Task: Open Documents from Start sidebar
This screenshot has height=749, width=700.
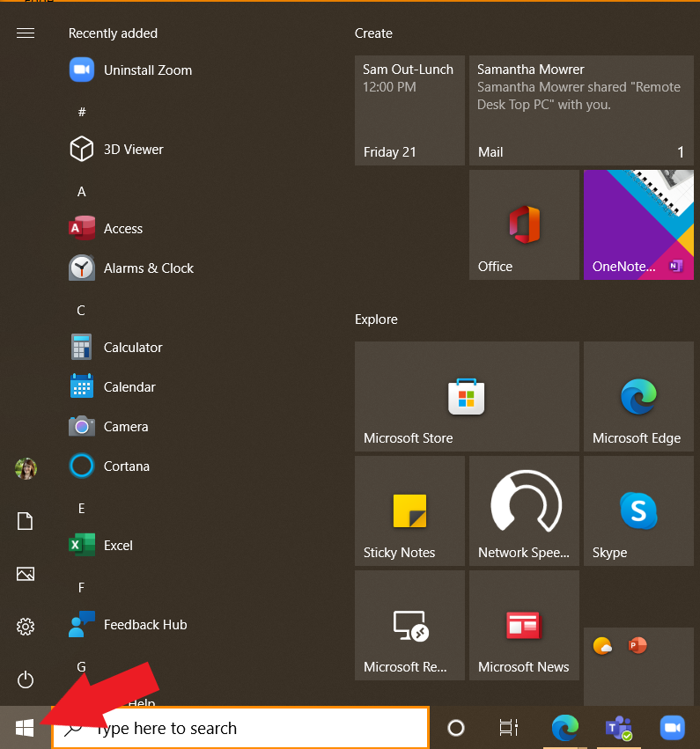Action: tap(26, 521)
